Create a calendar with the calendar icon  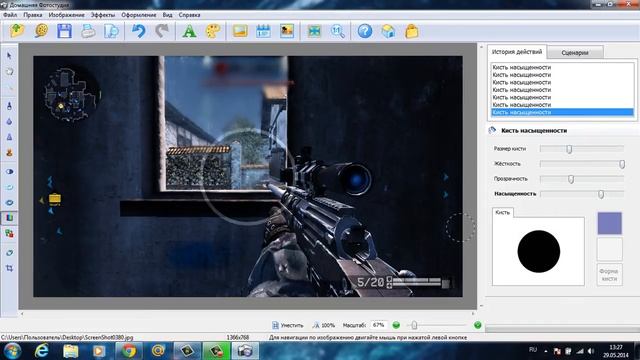click(263, 31)
